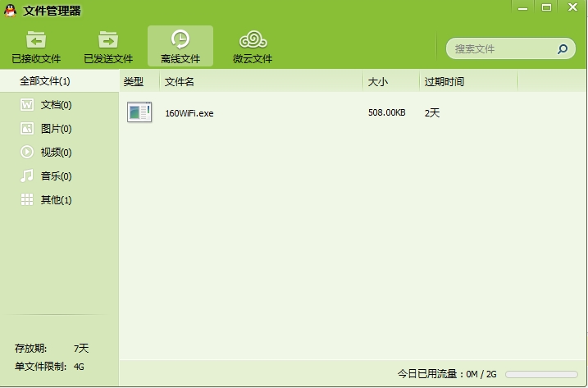Filter by 音乐 music category
588x388 pixels.
coord(56,176)
